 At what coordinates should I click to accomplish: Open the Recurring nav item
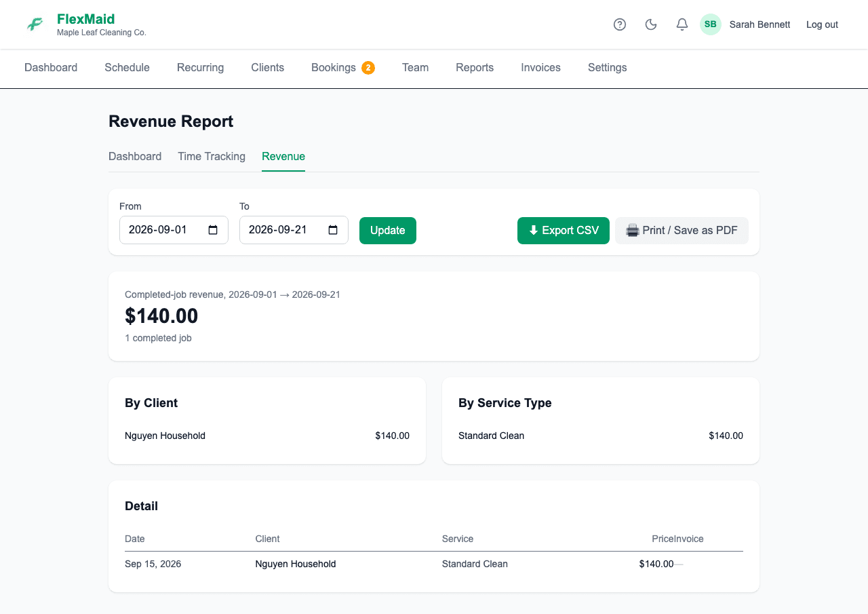pyautogui.click(x=200, y=68)
